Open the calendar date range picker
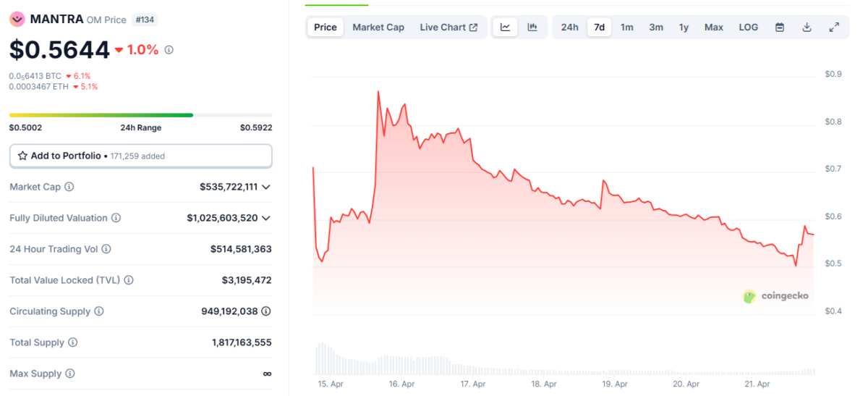 pyautogui.click(x=780, y=28)
